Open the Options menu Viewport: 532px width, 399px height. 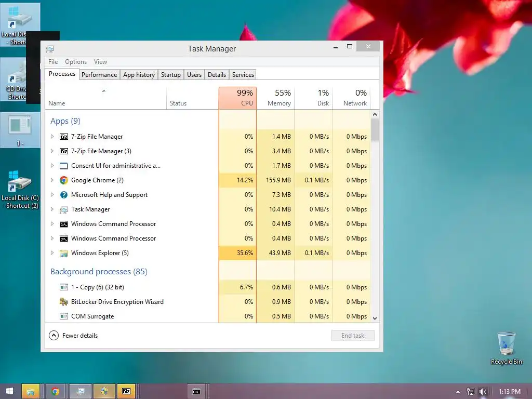[x=76, y=62]
